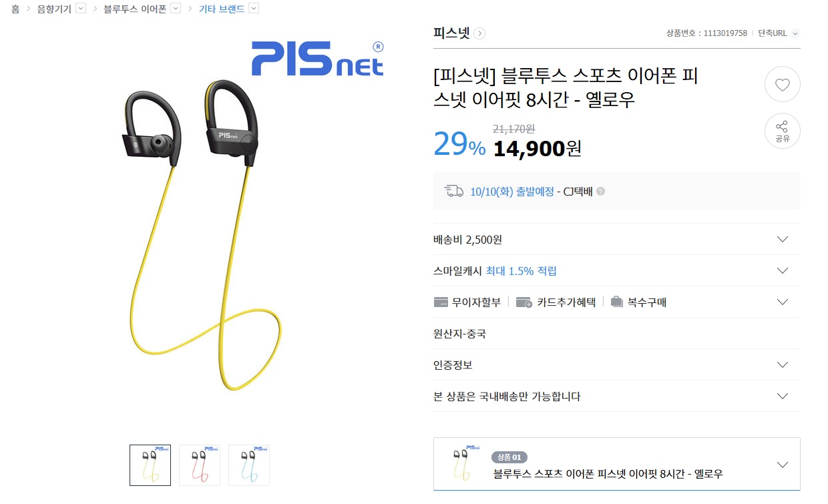This screenshot has width=828, height=504.
Task: Click the delivery truck icon
Action: click(x=454, y=192)
